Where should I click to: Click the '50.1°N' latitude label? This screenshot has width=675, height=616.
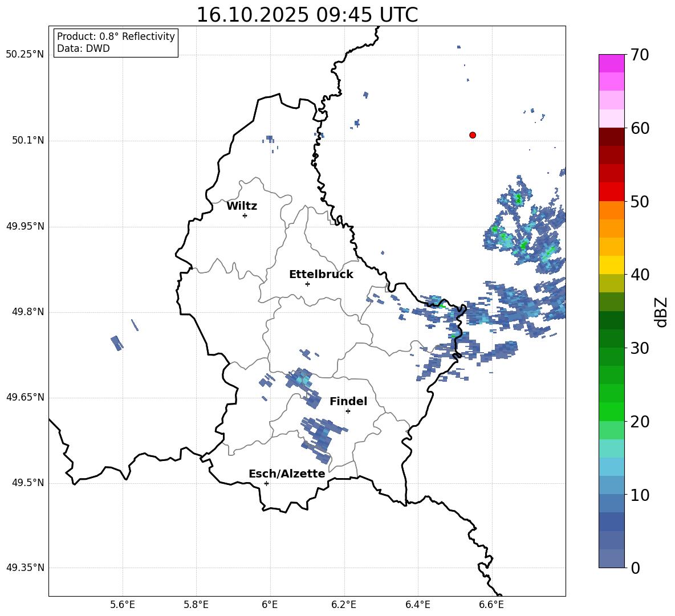[28, 140]
